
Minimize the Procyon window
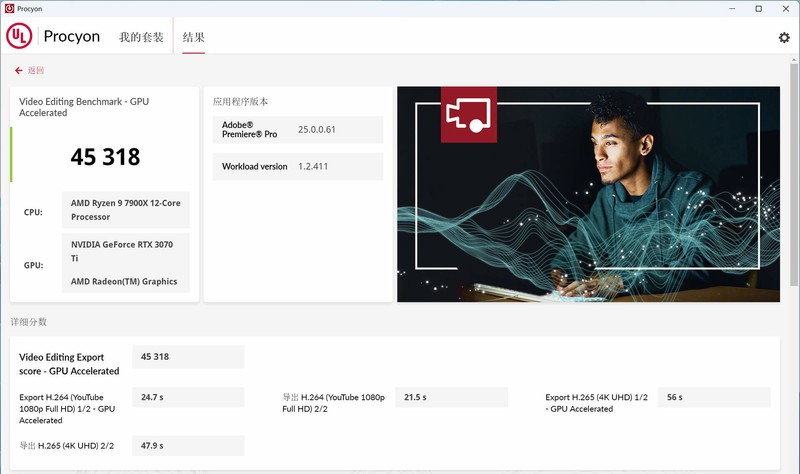[x=732, y=9]
